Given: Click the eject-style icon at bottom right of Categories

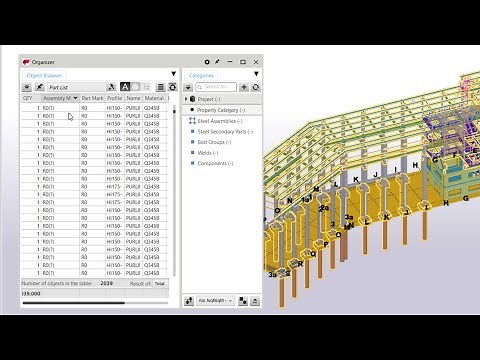Looking at the screenshot, I should [x=255, y=301].
